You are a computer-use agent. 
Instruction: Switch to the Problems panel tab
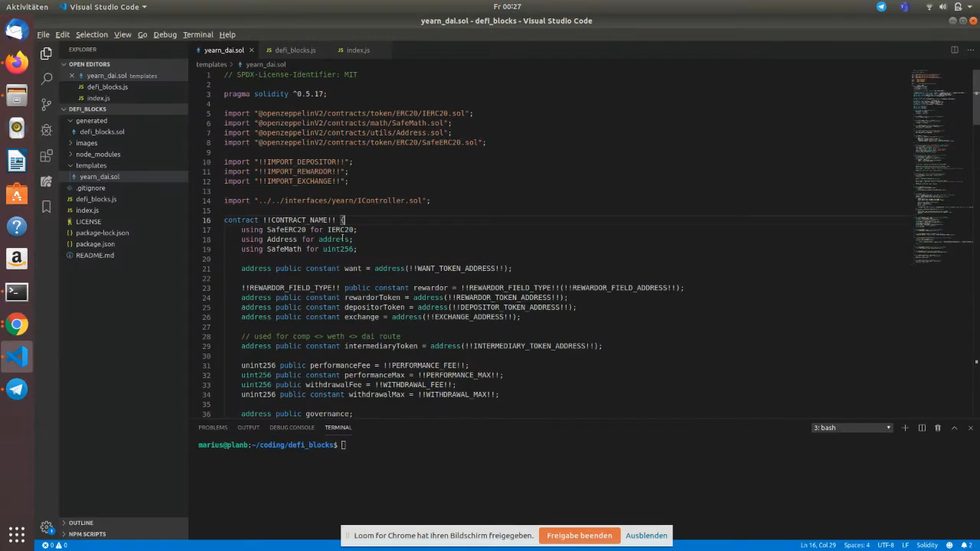coord(213,428)
